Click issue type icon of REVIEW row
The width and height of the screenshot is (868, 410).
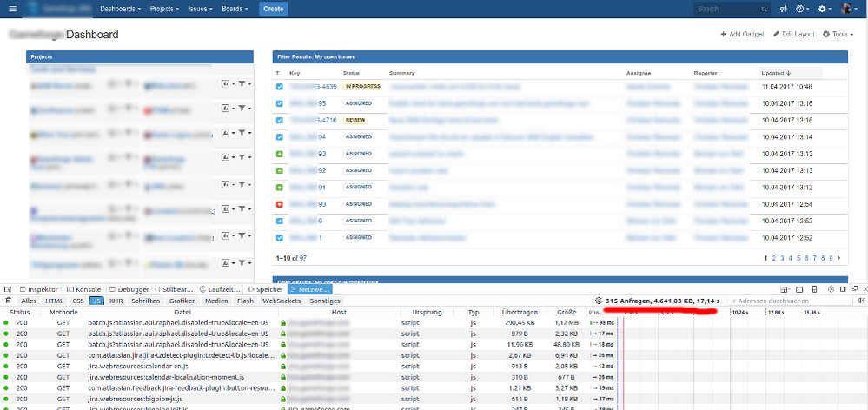coord(280,120)
